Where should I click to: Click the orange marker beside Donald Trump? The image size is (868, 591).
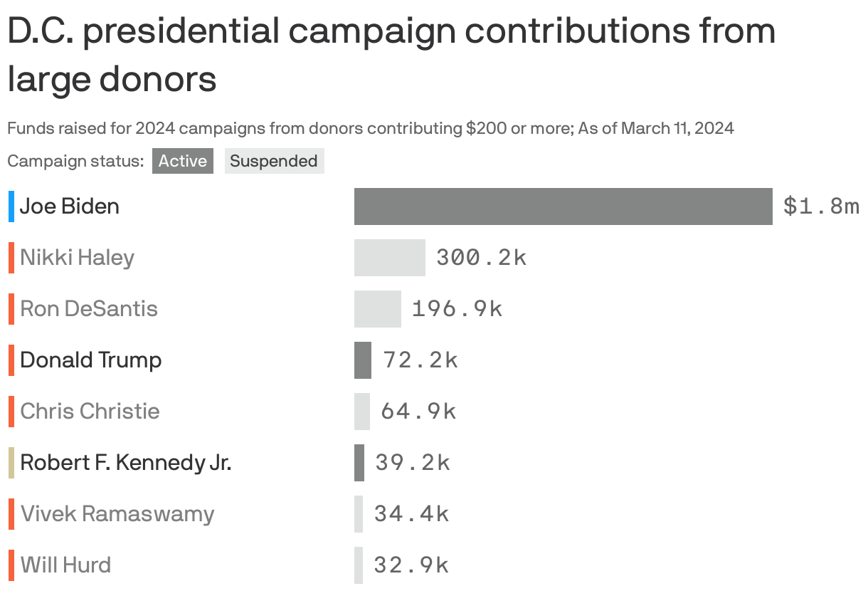(11, 360)
